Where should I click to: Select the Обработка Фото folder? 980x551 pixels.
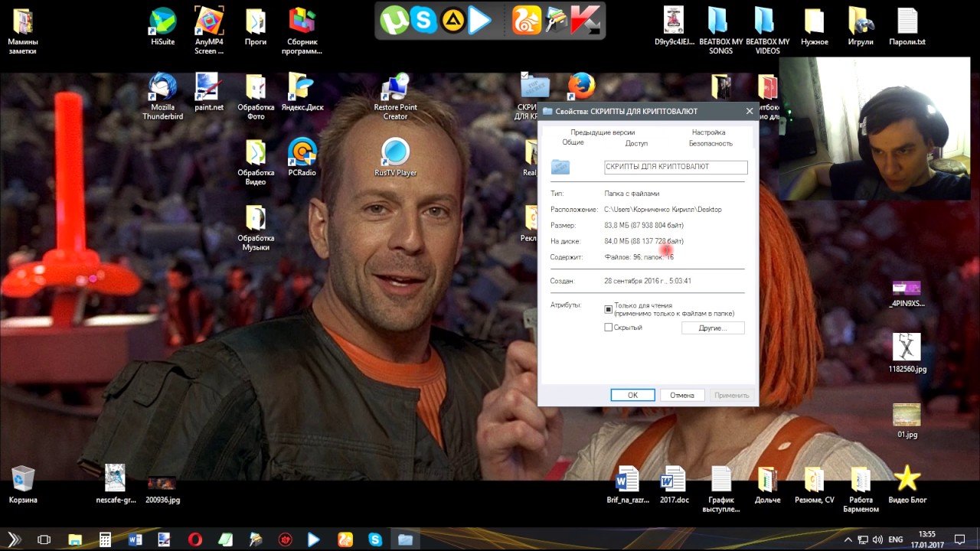click(255, 96)
